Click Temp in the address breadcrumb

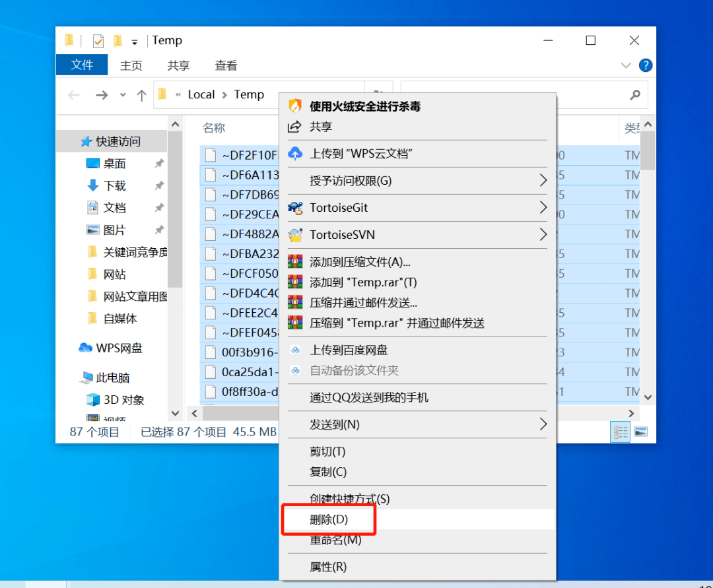(249, 94)
